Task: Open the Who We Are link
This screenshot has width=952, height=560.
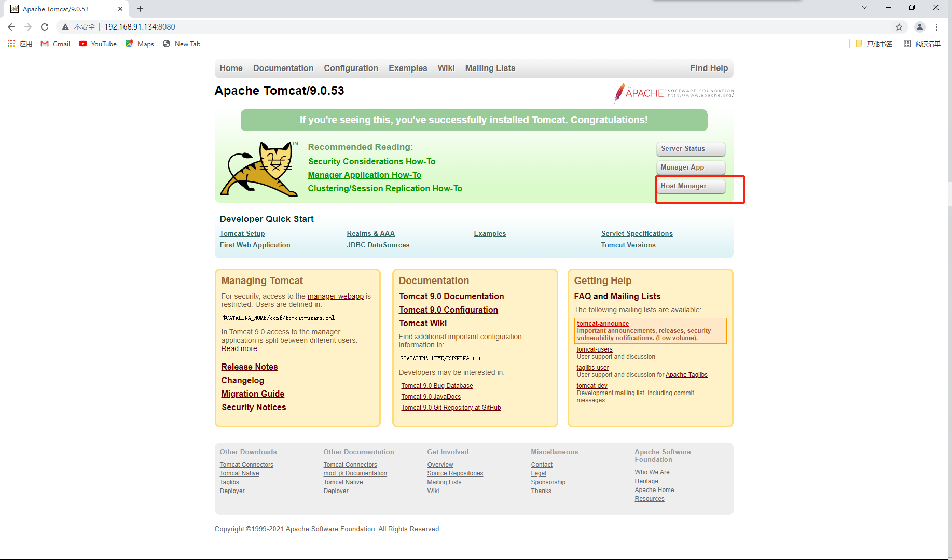Action: (x=652, y=472)
